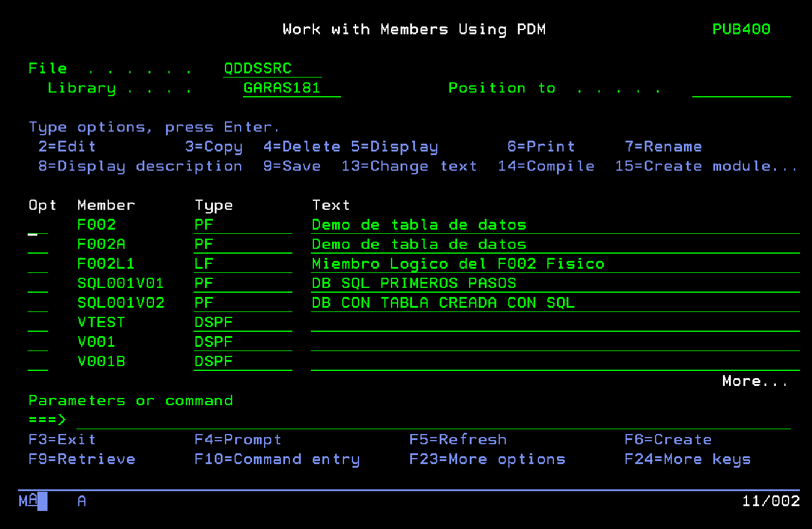
Task: Click the Opt field next to VTEST
Action: 38,323
